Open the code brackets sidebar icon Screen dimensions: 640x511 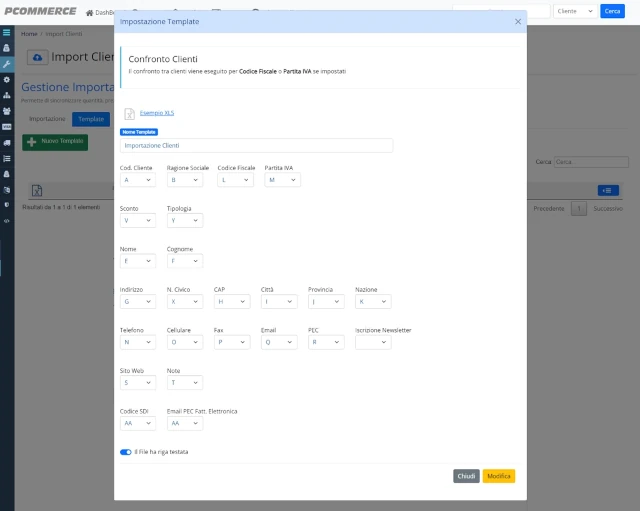click(7, 221)
